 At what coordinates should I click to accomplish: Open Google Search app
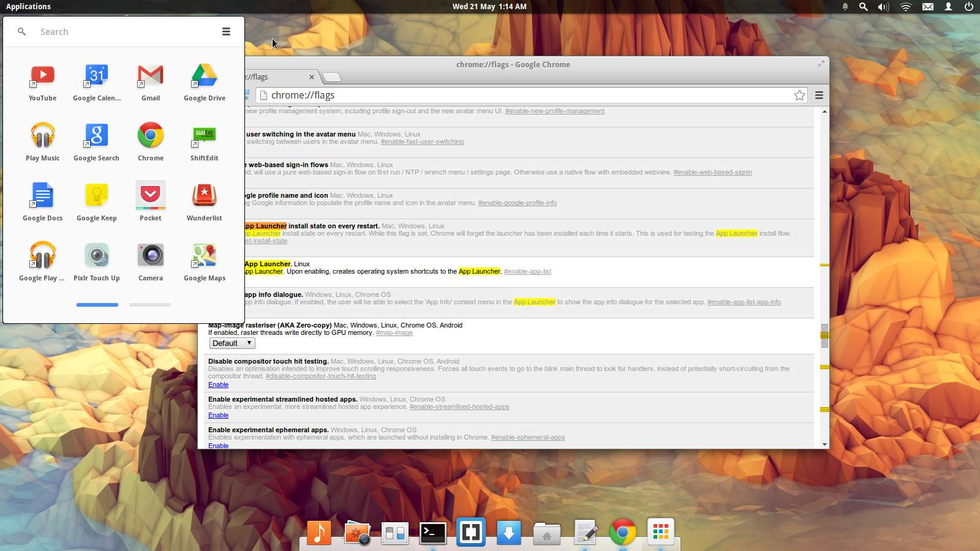97,143
